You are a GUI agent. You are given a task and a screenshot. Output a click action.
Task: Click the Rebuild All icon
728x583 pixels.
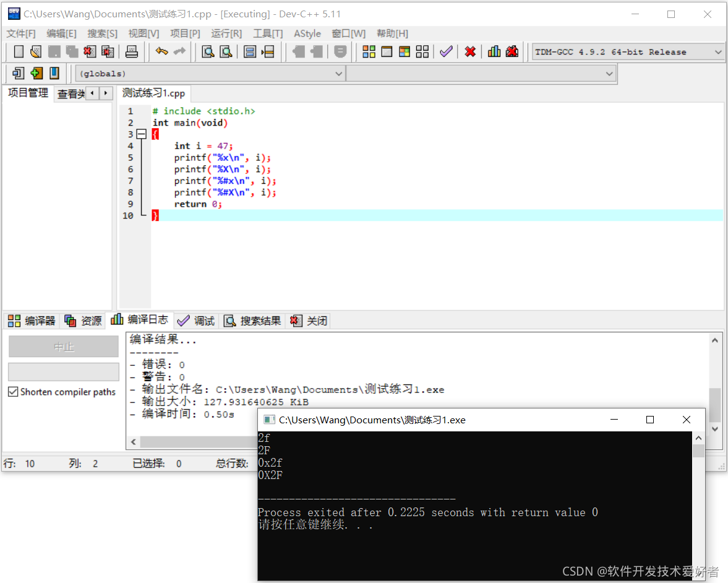[422, 51]
